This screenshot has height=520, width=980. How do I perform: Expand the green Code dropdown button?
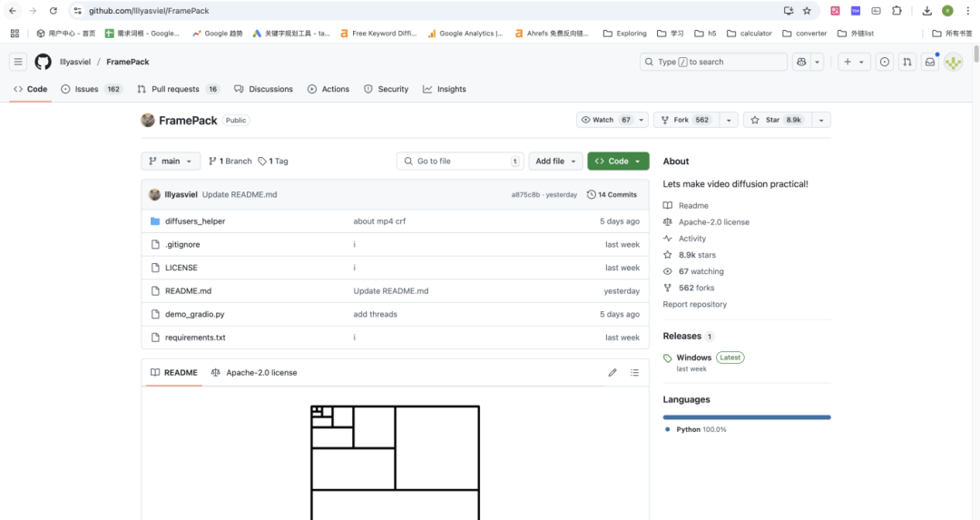pyautogui.click(x=618, y=161)
